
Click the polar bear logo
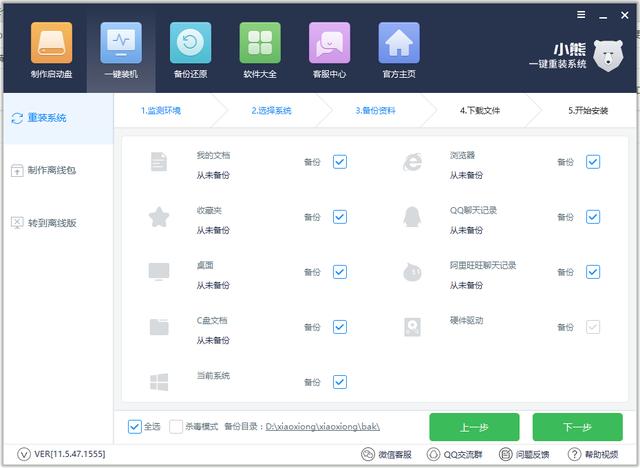click(x=608, y=55)
